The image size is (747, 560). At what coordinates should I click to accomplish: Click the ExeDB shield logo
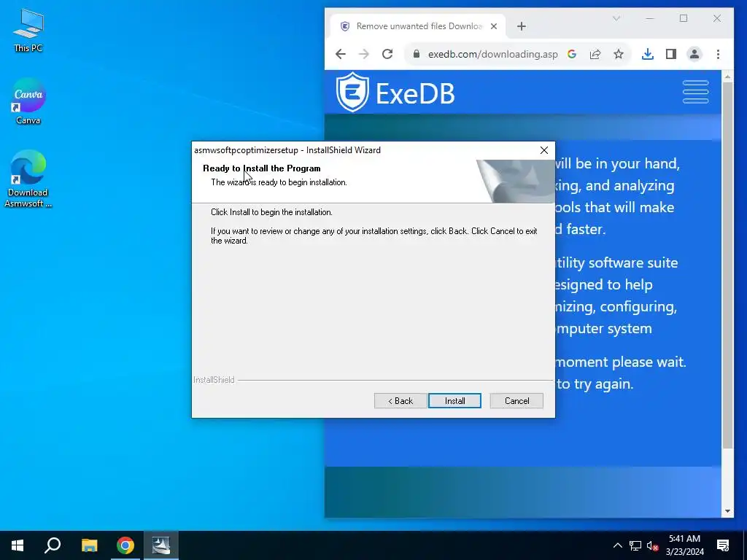click(352, 93)
